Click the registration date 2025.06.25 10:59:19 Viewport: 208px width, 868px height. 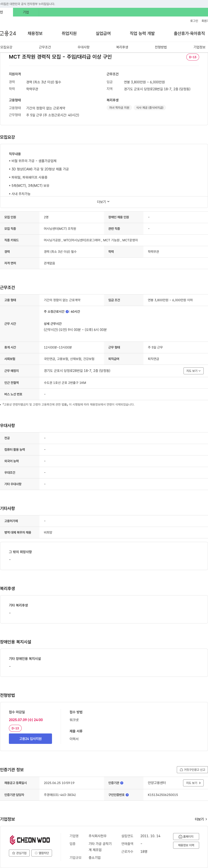pos(59,783)
